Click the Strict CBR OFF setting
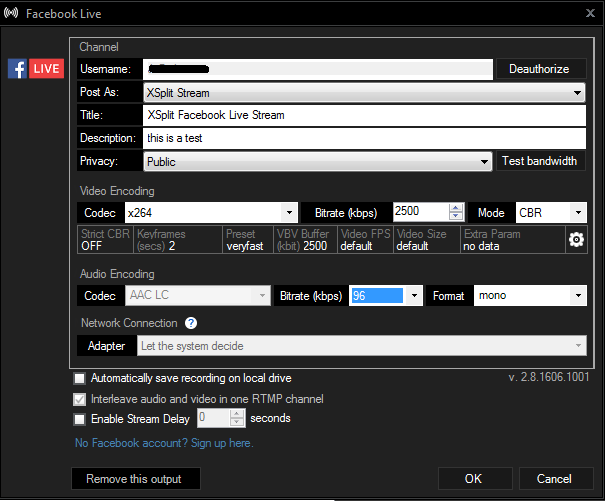 tap(105, 240)
